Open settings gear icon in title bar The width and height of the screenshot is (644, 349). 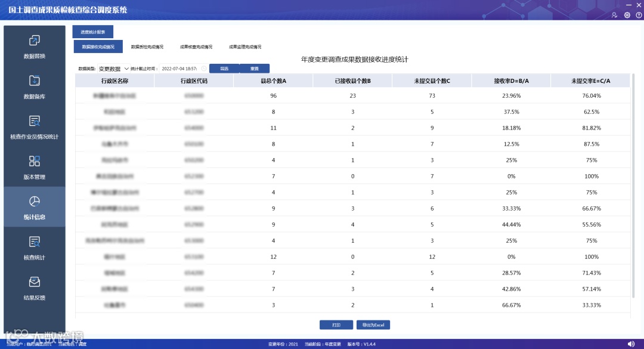[627, 15]
